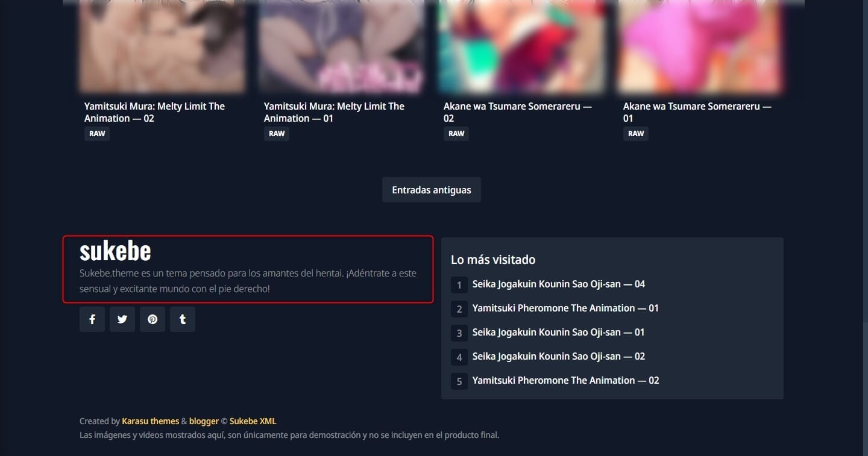Open Yamitsuki Pheromone The Animation — 01
868x456 pixels.
(565, 308)
